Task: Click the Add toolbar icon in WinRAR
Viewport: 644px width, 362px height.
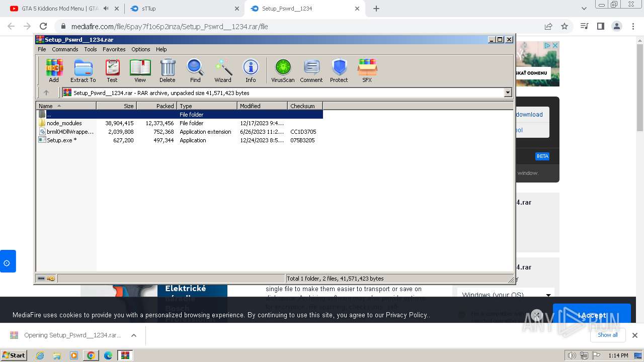Action: 54,70
